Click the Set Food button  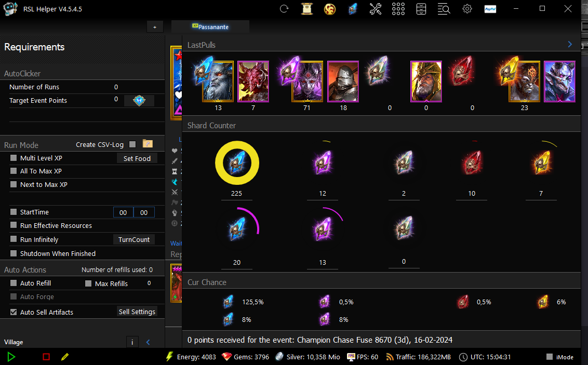point(137,158)
